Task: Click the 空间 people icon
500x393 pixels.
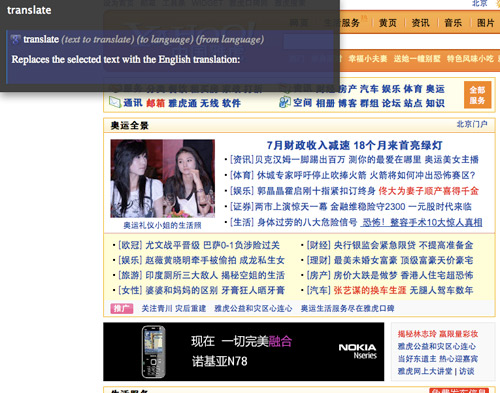Action: tap(285, 102)
